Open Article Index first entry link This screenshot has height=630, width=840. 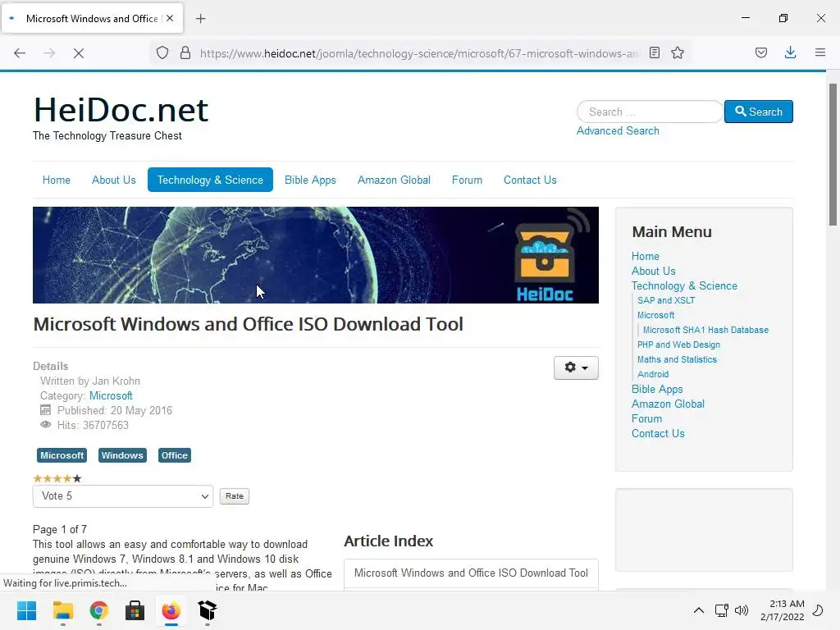[x=471, y=573]
